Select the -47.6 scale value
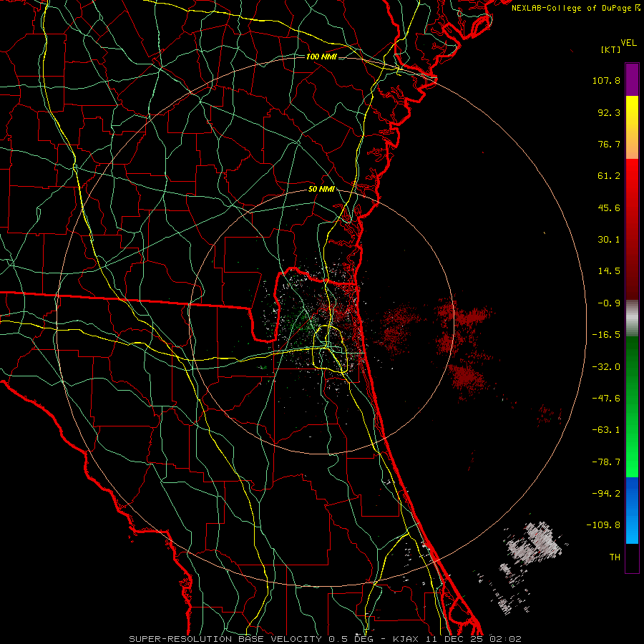 (606, 399)
